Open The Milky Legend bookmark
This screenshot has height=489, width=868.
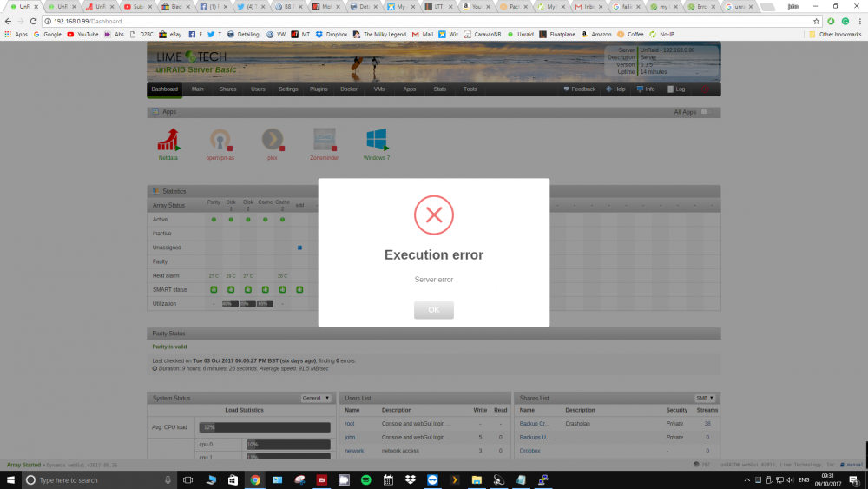pyautogui.click(x=379, y=35)
